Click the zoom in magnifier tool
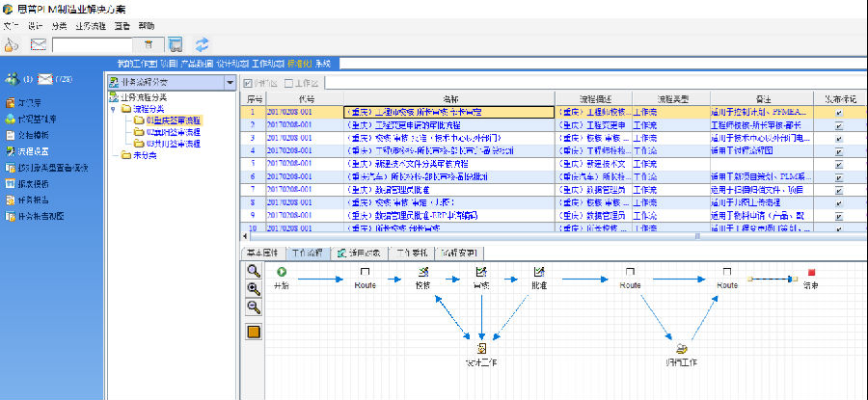This screenshot has width=868, height=400. (x=255, y=289)
